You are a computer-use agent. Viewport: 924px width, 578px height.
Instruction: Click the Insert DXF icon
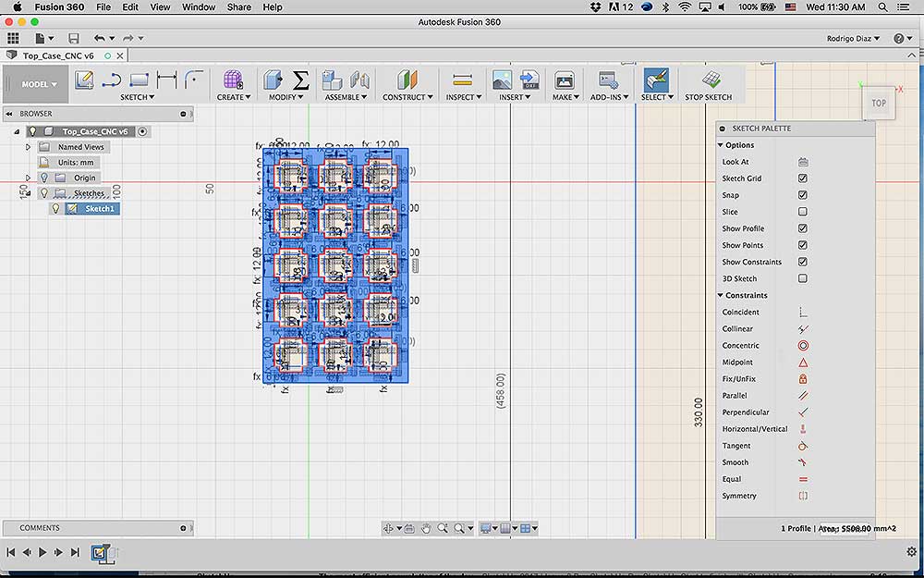pyautogui.click(x=529, y=80)
